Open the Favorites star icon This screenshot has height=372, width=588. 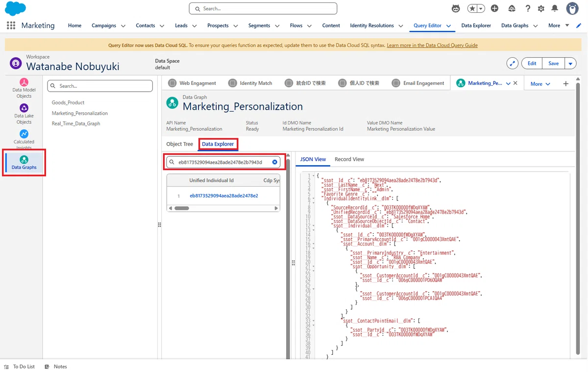coord(472,8)
